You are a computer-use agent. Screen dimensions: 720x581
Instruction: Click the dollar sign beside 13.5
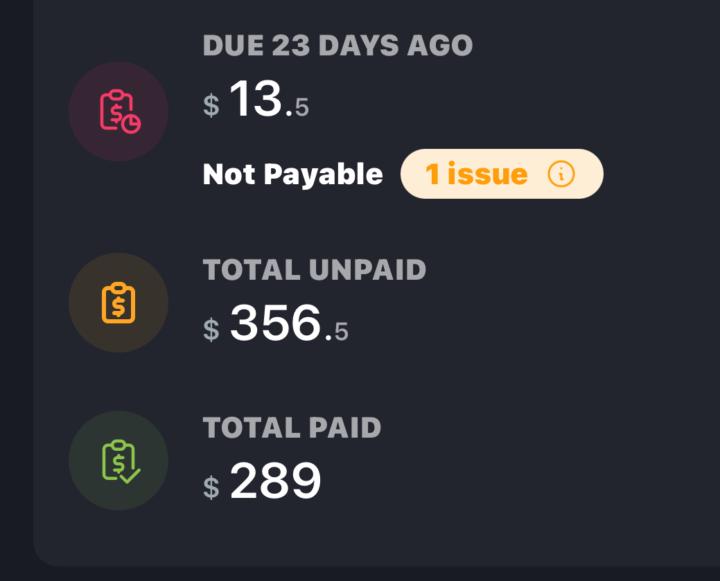coord(211,106)
